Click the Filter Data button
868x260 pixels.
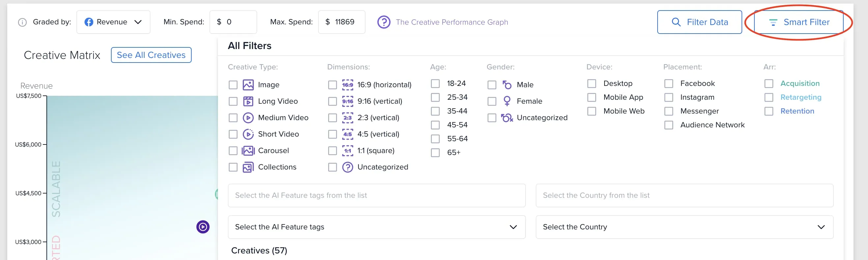point(699,22)
